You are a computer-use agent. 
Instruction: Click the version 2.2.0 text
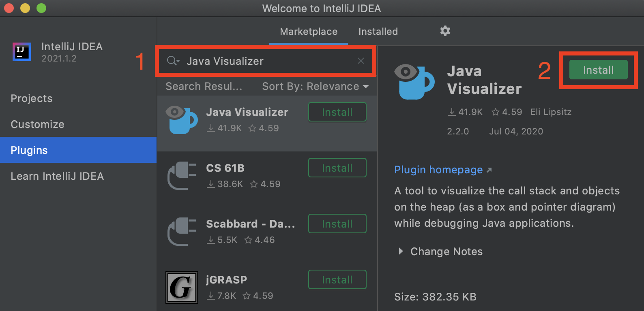[458, 131]
